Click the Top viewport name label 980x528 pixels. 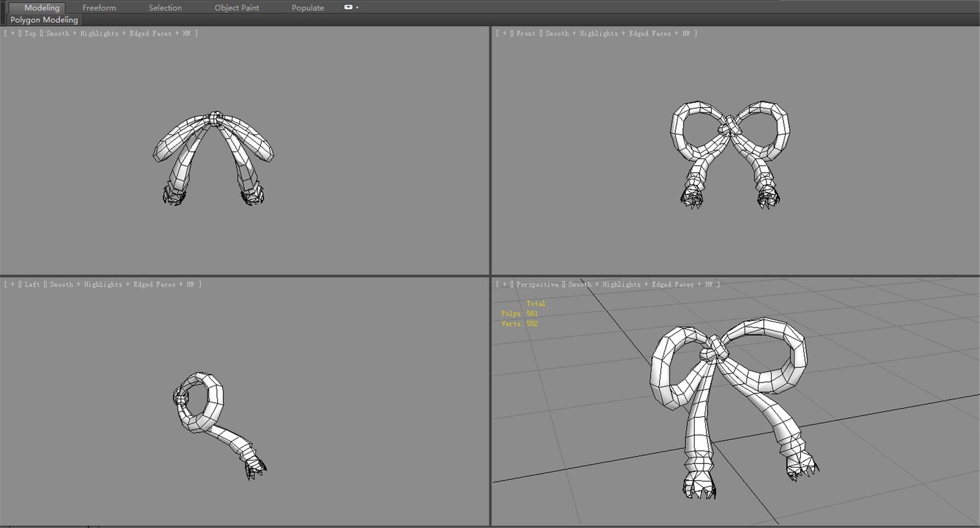tap(30, 34)
